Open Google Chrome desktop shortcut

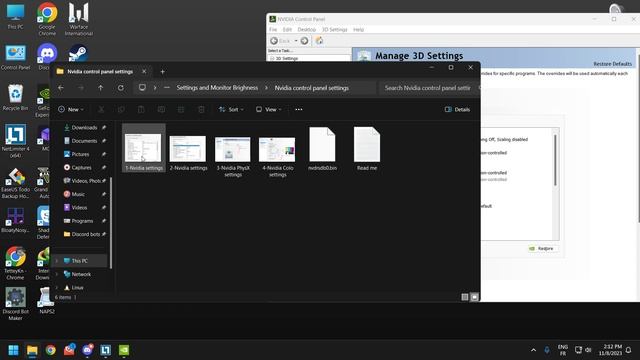pos(47,19)
